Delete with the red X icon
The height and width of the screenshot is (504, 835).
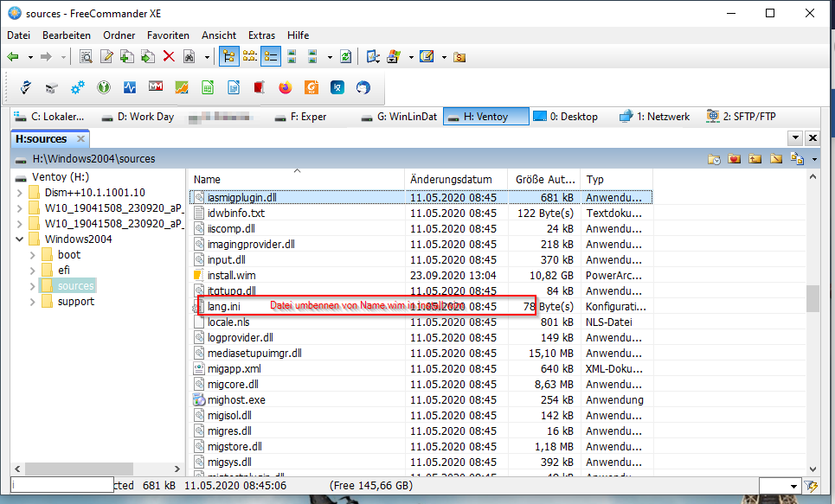[169, 56]
